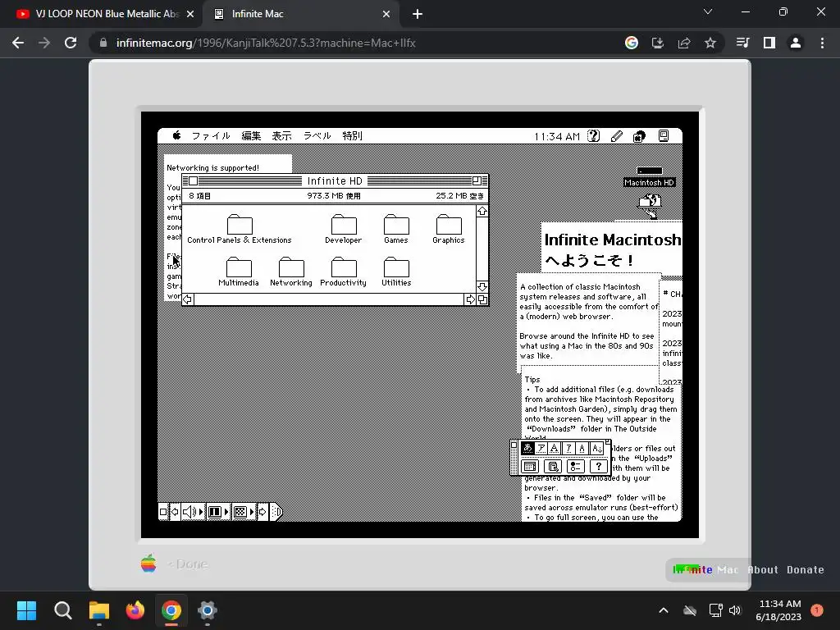Open the pencil input-method menu
This screenshot has width=840, height=630.
tap(617, 136)
